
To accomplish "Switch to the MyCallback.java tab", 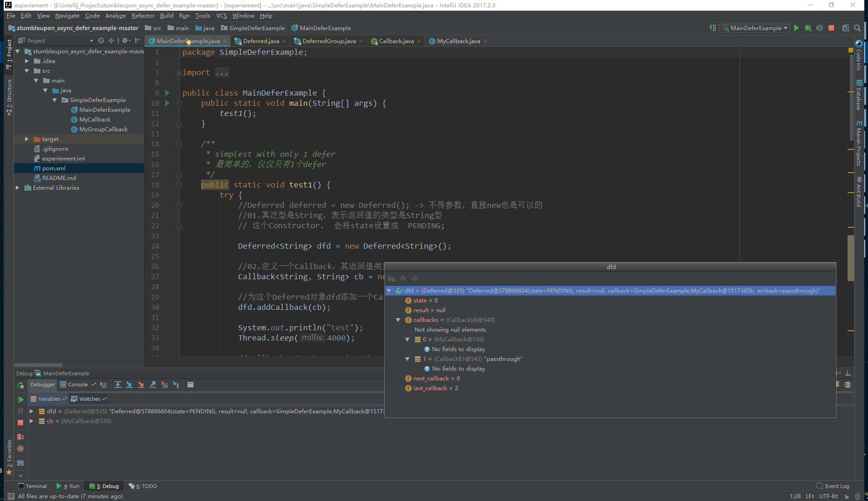I will tap(459, 41).
